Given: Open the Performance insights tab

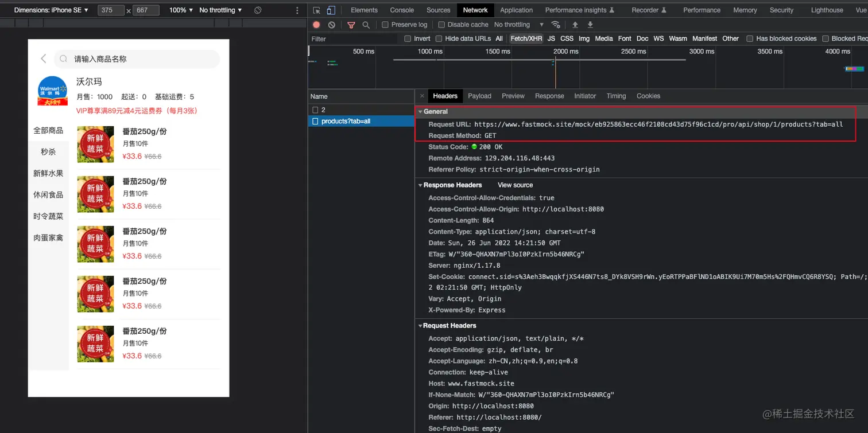Looking at the screenshot, I should [x=580, y=10].
